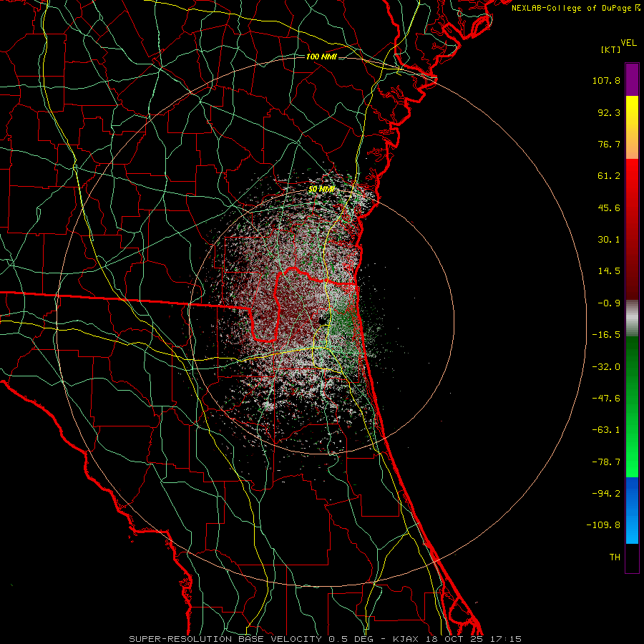This screenshot has height=644, width=644.
Task: Click the 107.8 scale value
Action: 606,80
